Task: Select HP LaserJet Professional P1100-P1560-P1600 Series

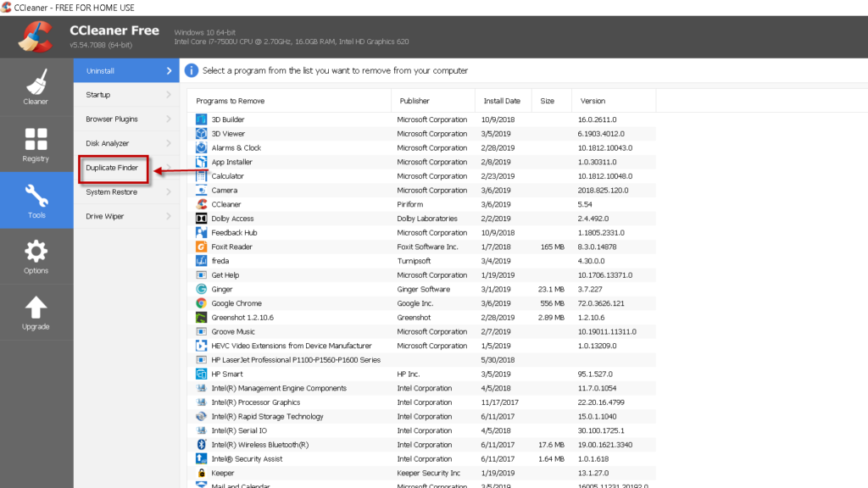Action: tap(422, 359)
